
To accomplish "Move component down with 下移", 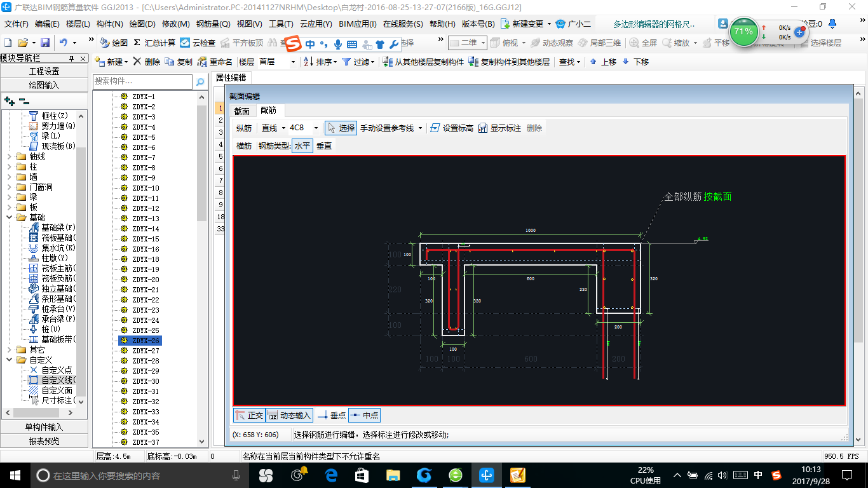I will pos(635,62).
